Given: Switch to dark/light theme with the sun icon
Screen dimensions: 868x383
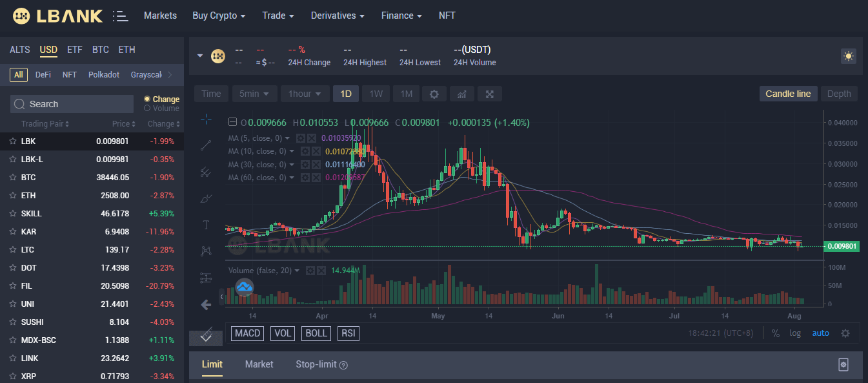Looking at the screenshot, I should coord(848,56).
